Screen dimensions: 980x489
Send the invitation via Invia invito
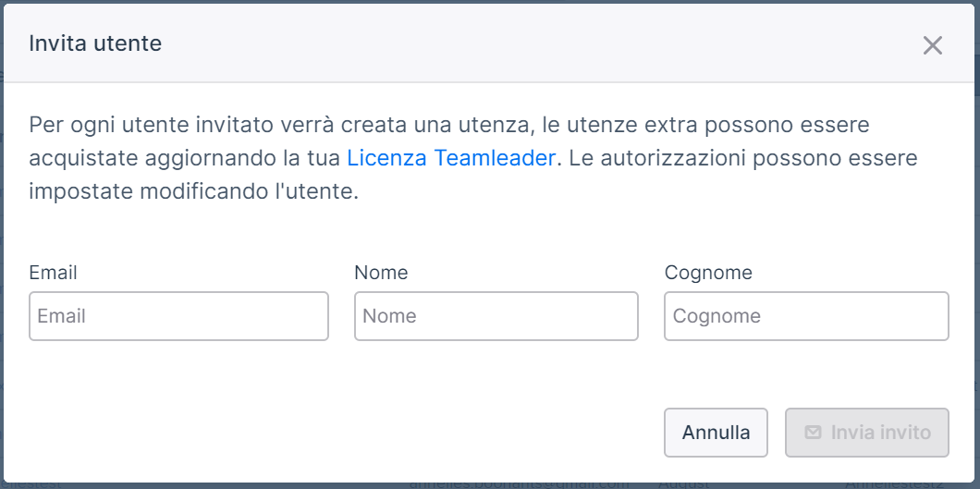[x=867, y=433]
